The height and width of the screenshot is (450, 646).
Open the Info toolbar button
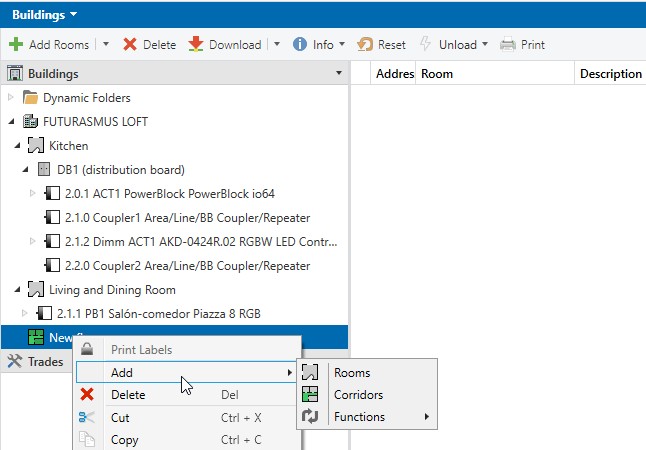[x=317, y=45]
